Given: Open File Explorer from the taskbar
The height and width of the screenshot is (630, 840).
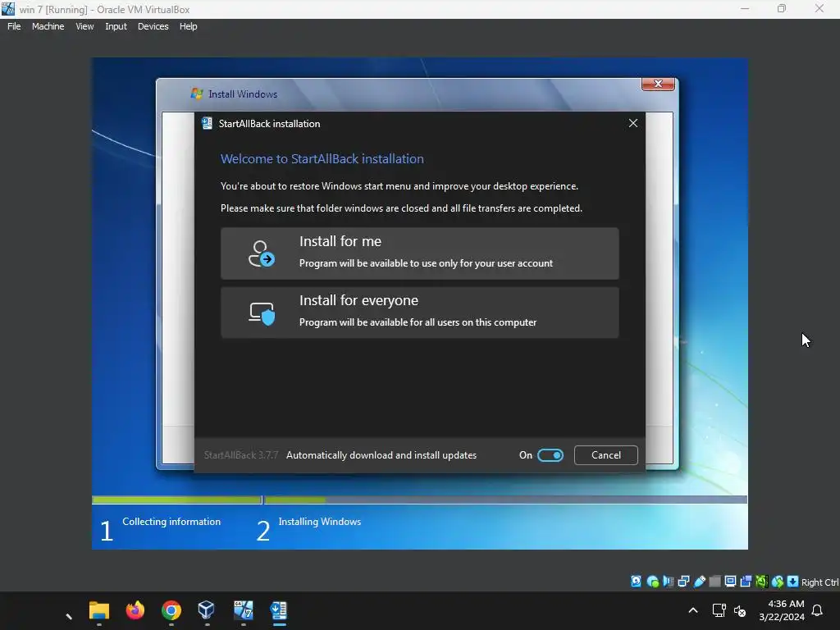Looking at the screenshot, I should tap(99, 610).
